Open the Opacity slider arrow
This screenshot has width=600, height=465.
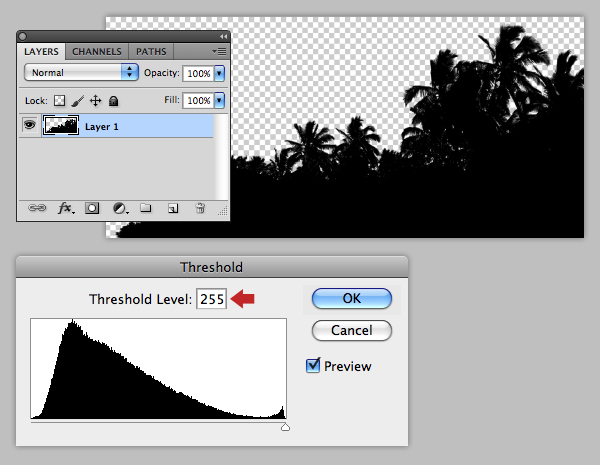[x=219, y=73]
